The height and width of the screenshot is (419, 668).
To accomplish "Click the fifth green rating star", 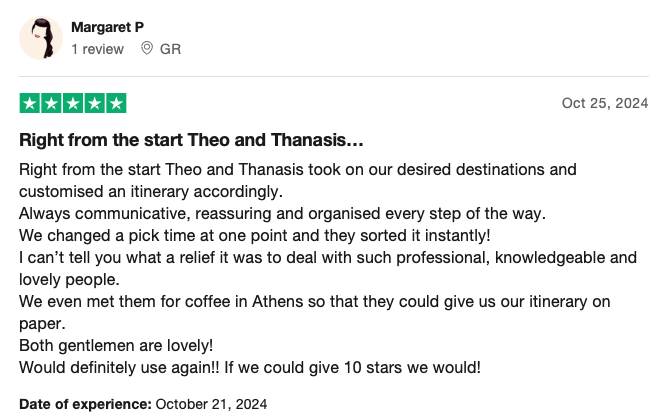I will click(116, 103).
